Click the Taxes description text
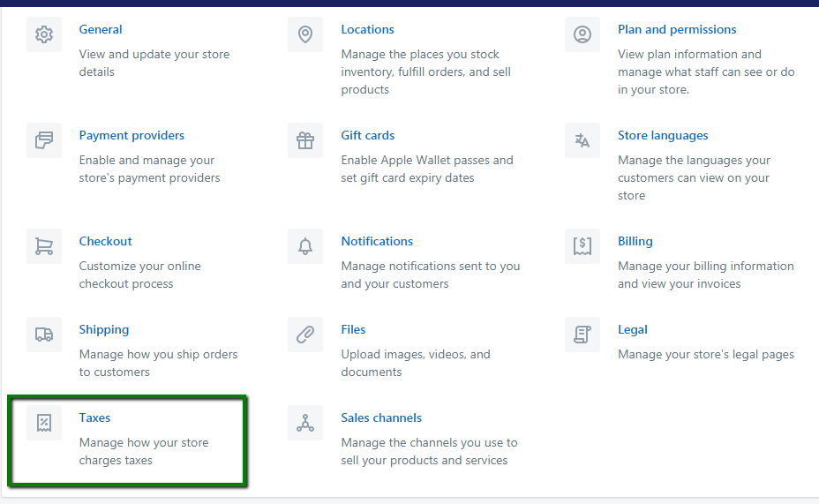Screen dimensions: 819x504 [x=144, y=451]
